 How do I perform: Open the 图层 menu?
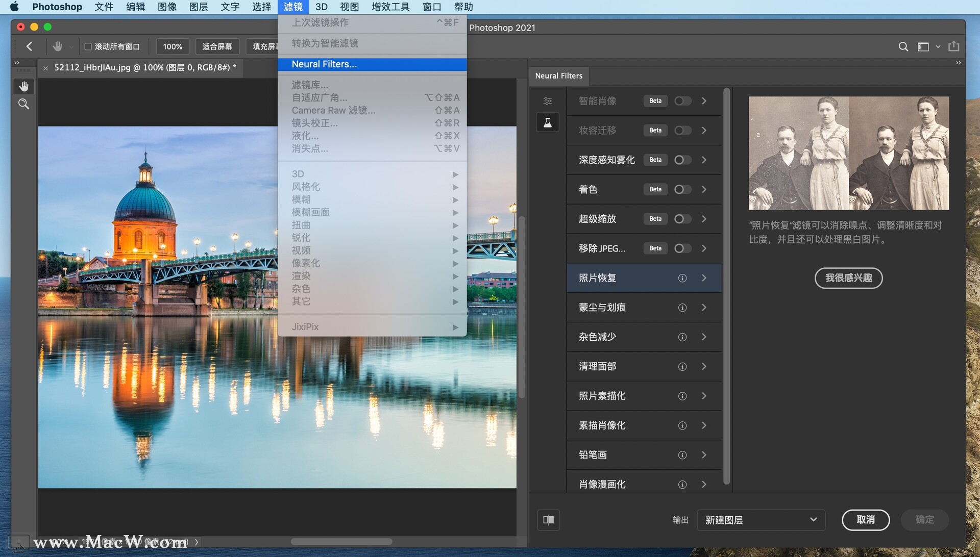(199, 7)
